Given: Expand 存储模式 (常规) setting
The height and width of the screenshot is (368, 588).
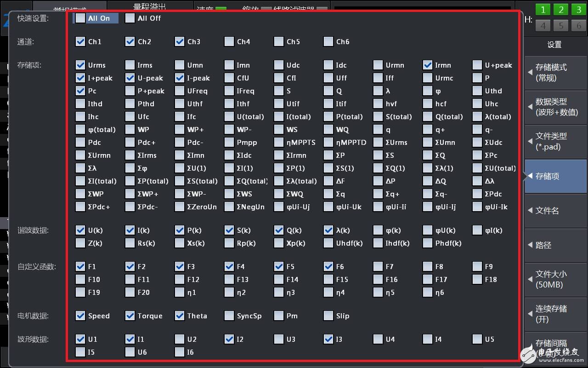Looking at the screenshot, I should click(555, 73).
